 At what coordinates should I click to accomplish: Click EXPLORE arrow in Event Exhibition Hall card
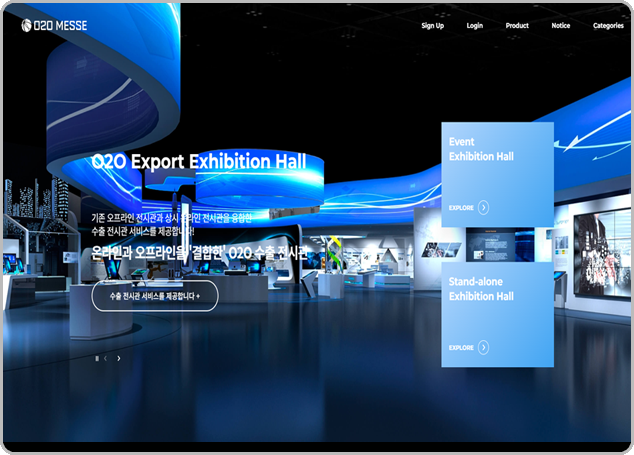coord(483,207)
